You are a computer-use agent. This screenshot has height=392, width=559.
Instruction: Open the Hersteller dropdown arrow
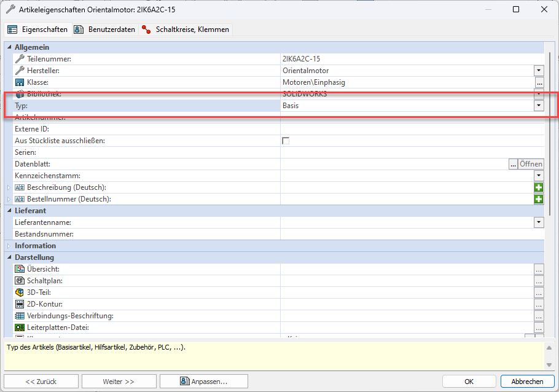[x=539, y=71]
